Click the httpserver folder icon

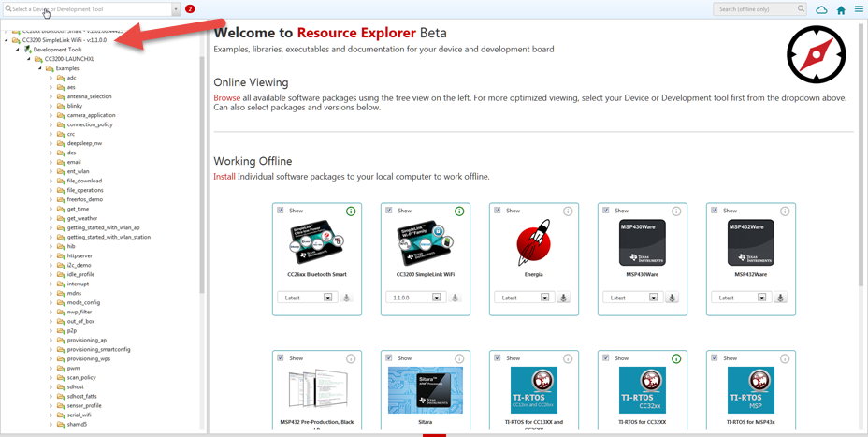[x=61, y=255]
